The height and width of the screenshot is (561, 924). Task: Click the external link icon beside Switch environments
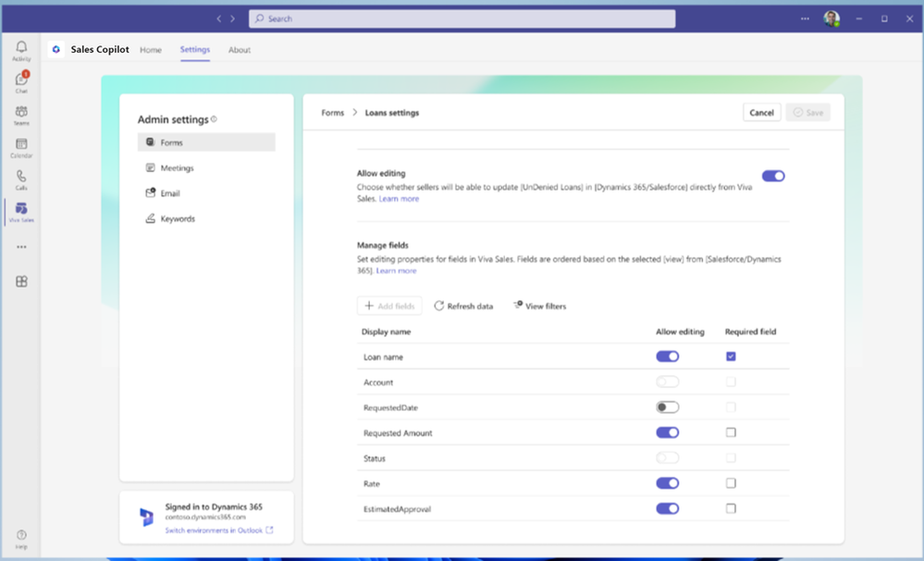pyautogui.click(x=269, y=530)
